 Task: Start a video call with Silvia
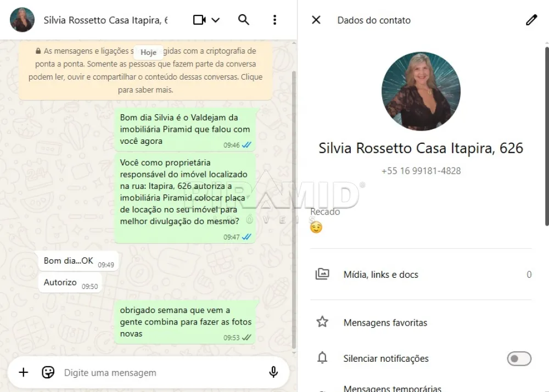pos(199,20)
